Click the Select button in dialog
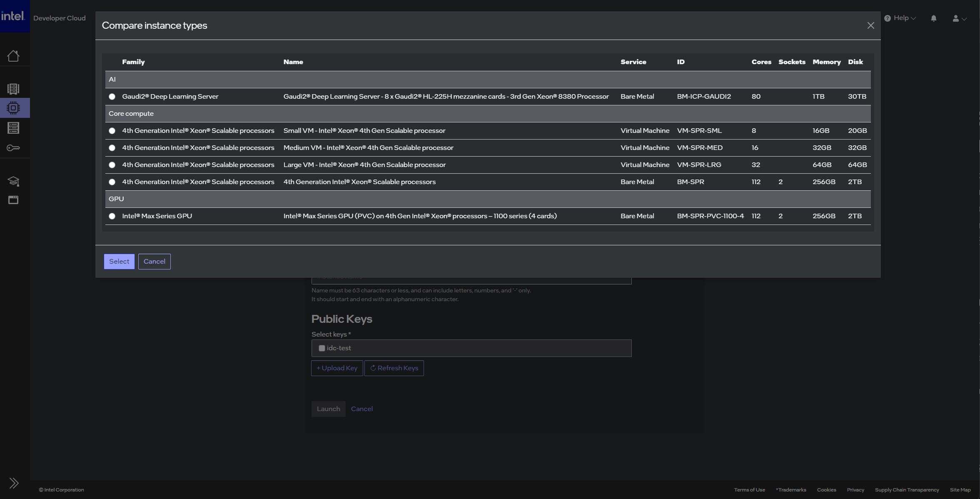980x499 pixels. 119,262
